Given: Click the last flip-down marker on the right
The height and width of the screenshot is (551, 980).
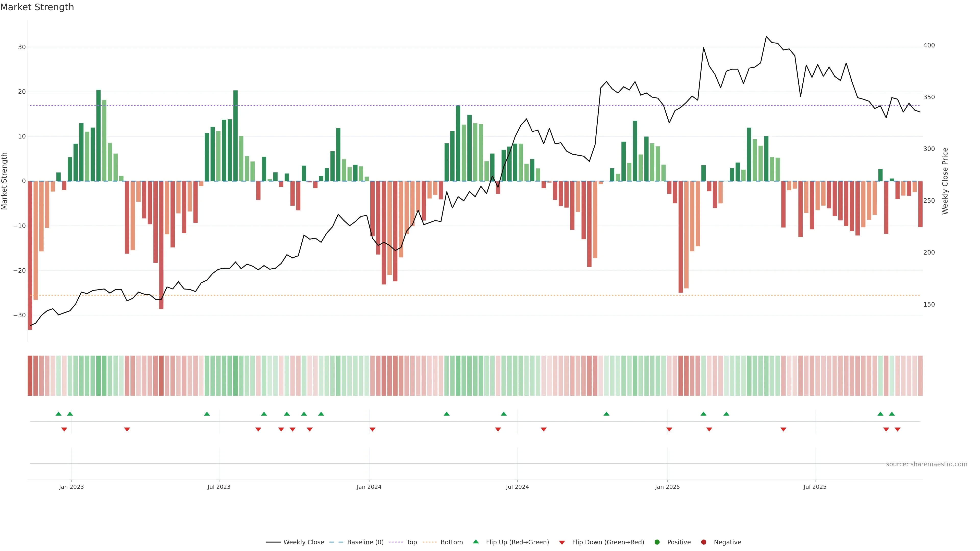Looking at the screenshot, I should coord(898,429).
